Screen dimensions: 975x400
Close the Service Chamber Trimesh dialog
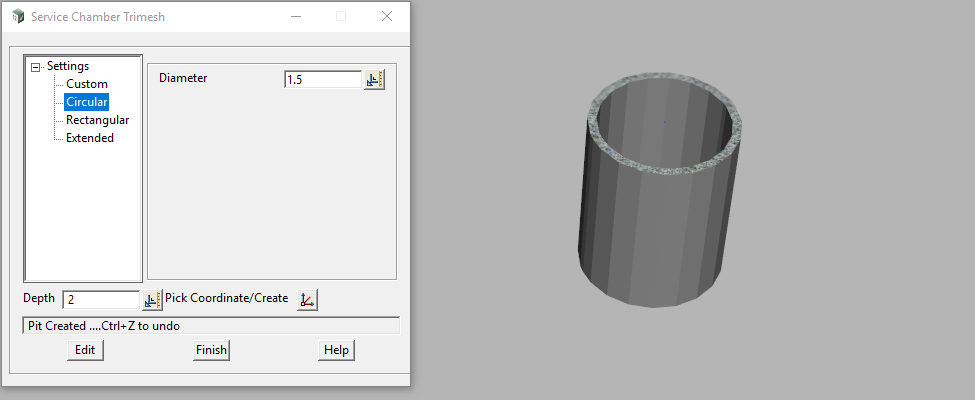point(387,16)
